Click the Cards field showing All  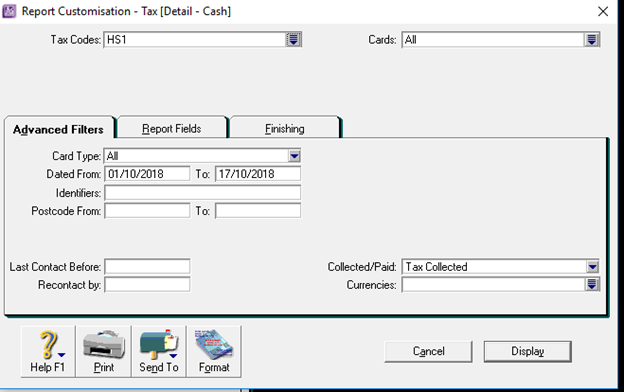[x=493, y=40]
